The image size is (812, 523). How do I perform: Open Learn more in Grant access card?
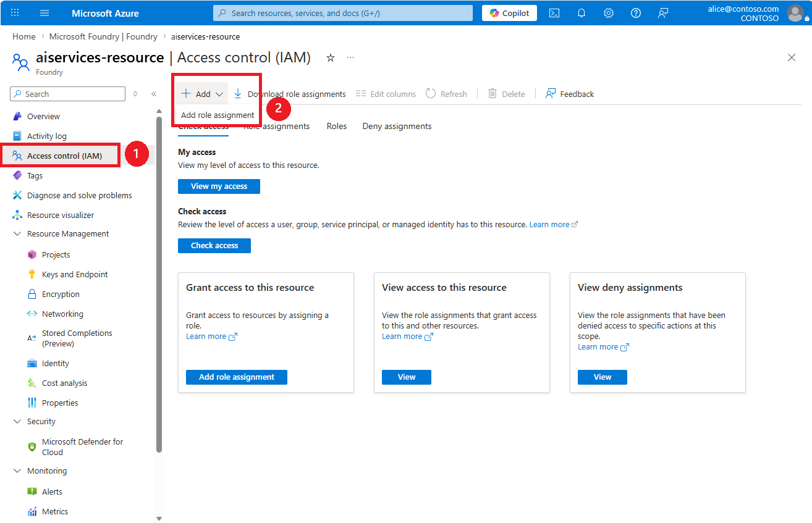click(211, 337)
